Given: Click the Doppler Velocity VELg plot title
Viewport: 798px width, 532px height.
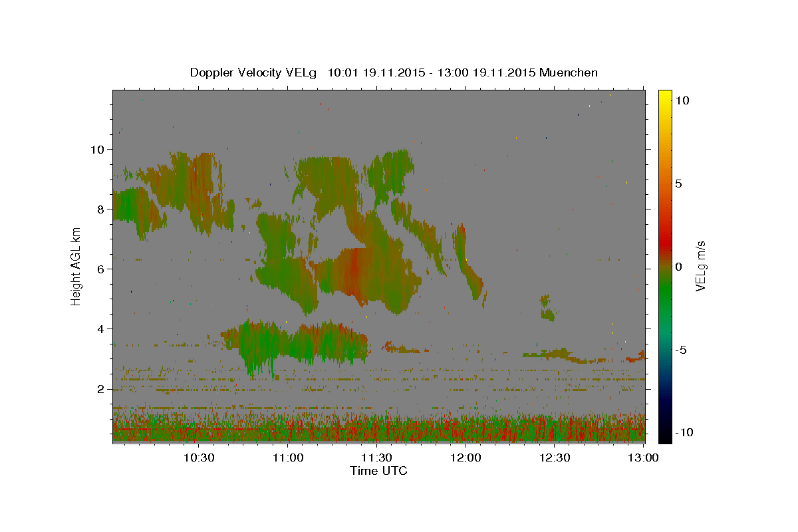Looking at the screenshot, I should click(x=394, y=72).
